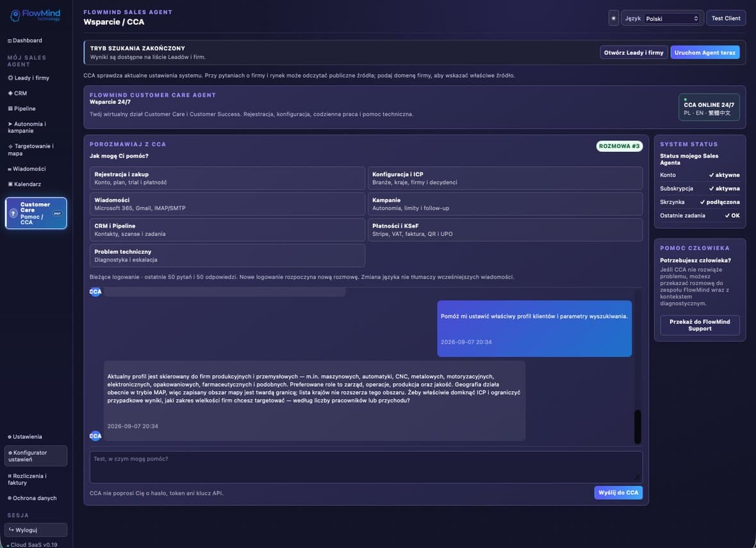Click the hash icon for Rozliczenia i faktury
Image resolution: width=756 pixels, height=548 pixels.
[10, 476]
